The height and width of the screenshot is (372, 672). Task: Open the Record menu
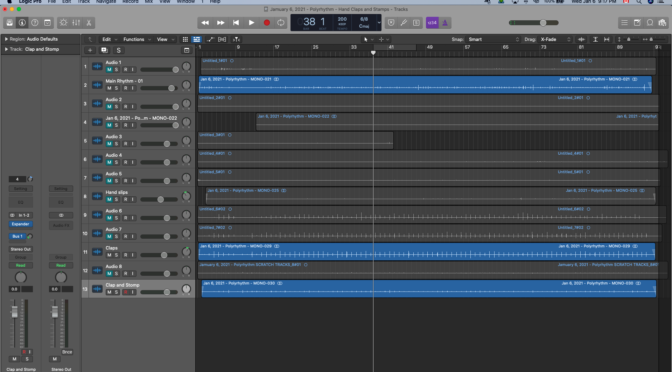(x=130, y=2)
